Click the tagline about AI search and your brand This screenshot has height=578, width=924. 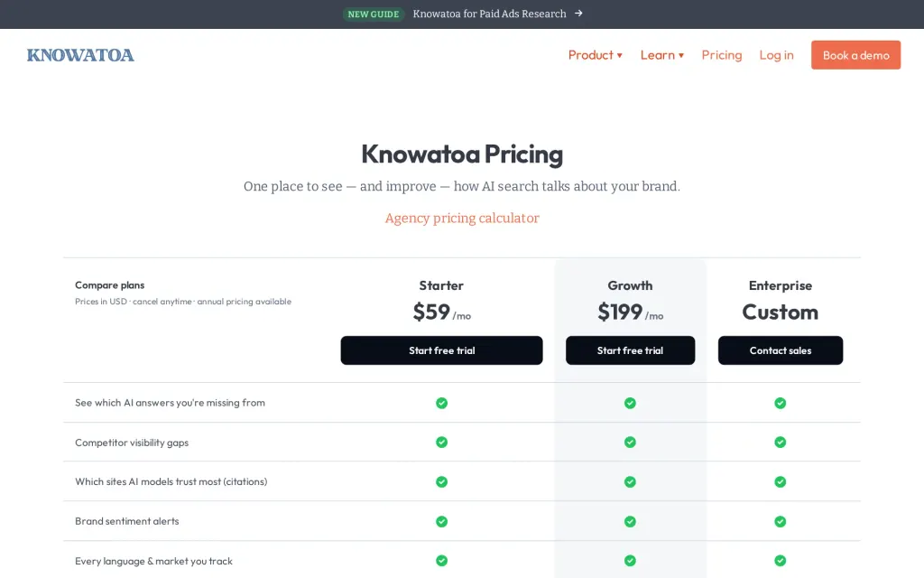pos(462,186)
